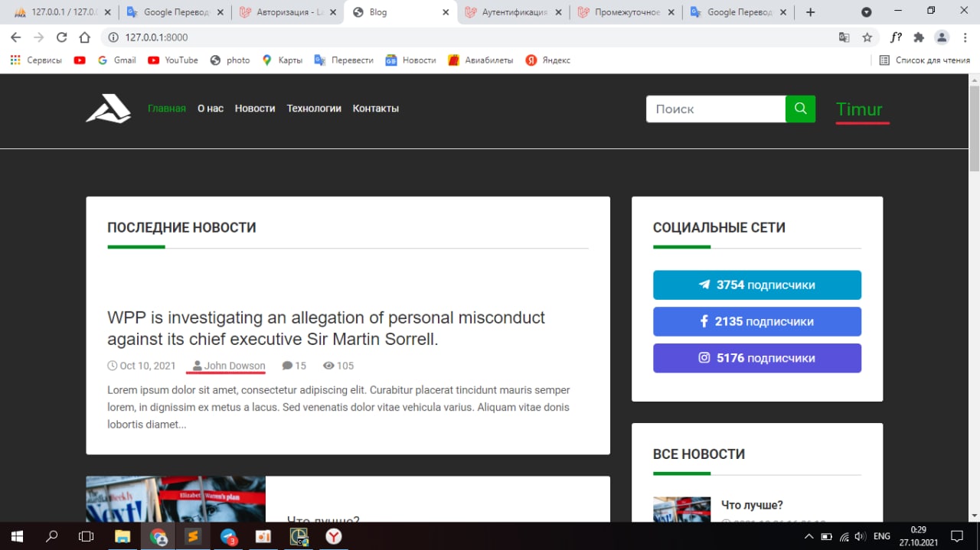The image size is (980, 550).
Task: Reload the page with the refresh icon
Action: coord(62,37)
